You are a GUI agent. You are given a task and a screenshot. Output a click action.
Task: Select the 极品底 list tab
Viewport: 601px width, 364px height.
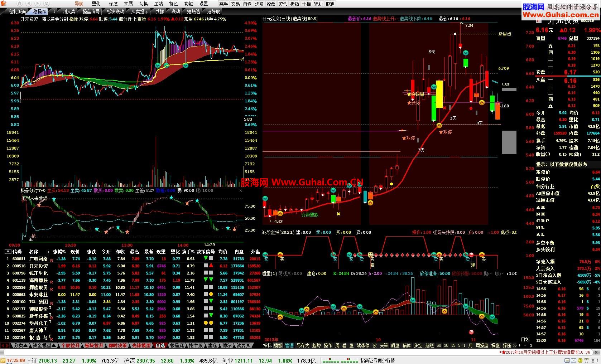[177, 345]
